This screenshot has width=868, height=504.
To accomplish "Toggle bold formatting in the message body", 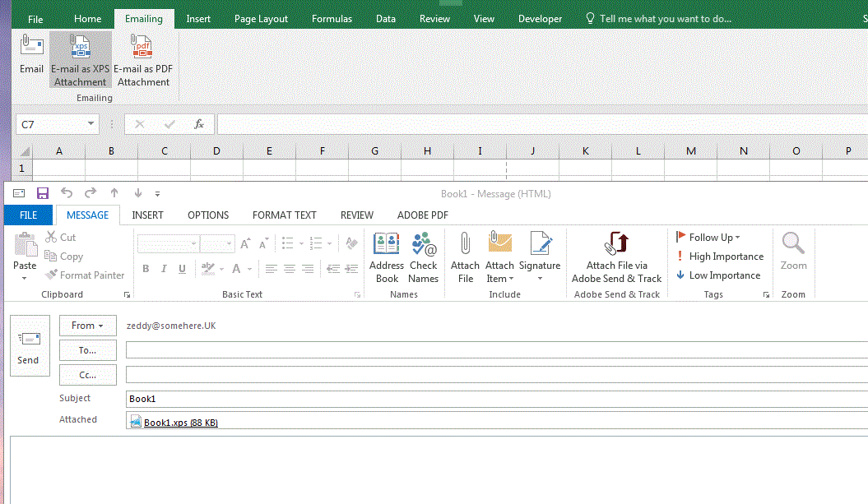I will pos(146,269).
